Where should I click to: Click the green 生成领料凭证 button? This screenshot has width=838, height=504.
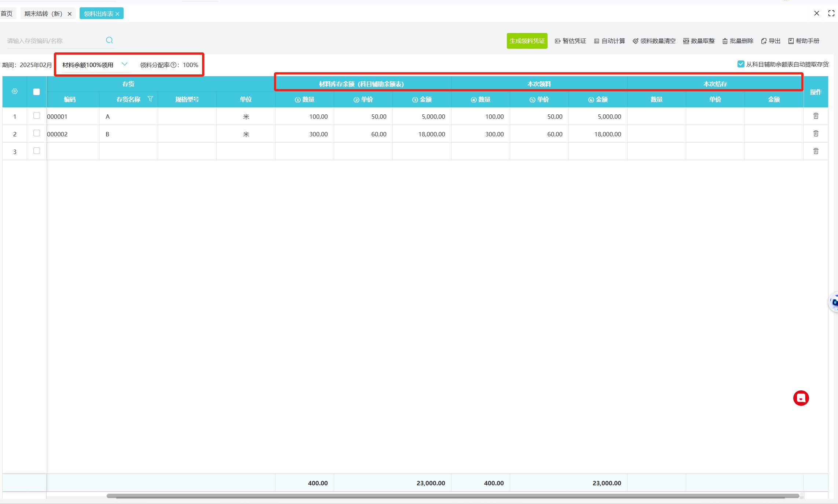pos(527,41)
